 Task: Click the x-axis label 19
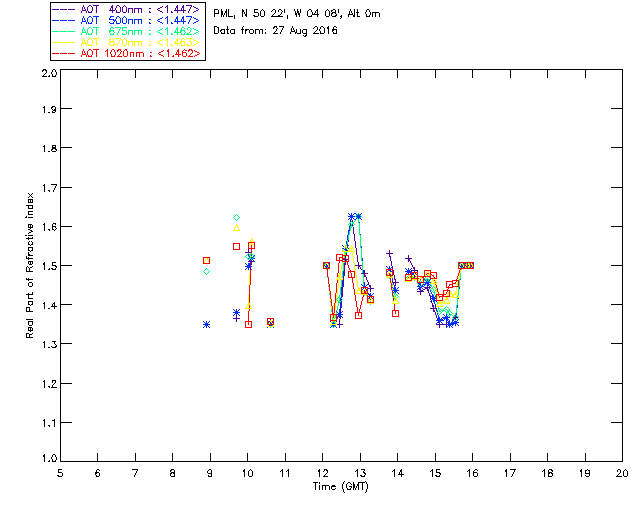point(585,473)
